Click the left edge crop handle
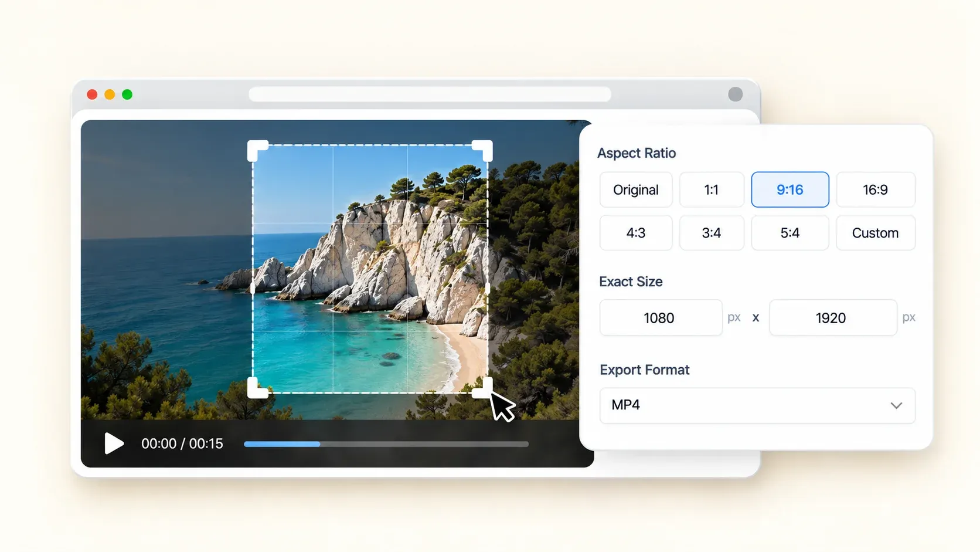This screenshot has width=980, height=552. pos(253,289)
